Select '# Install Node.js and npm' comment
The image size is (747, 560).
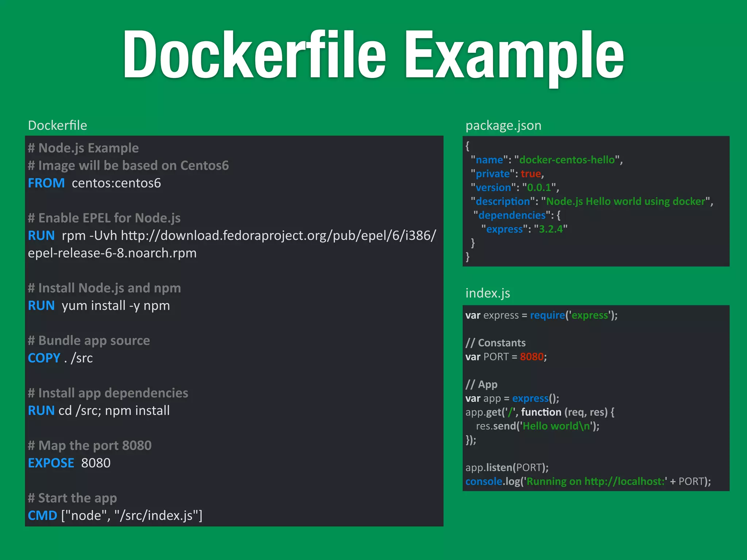[x=105, y=288]
